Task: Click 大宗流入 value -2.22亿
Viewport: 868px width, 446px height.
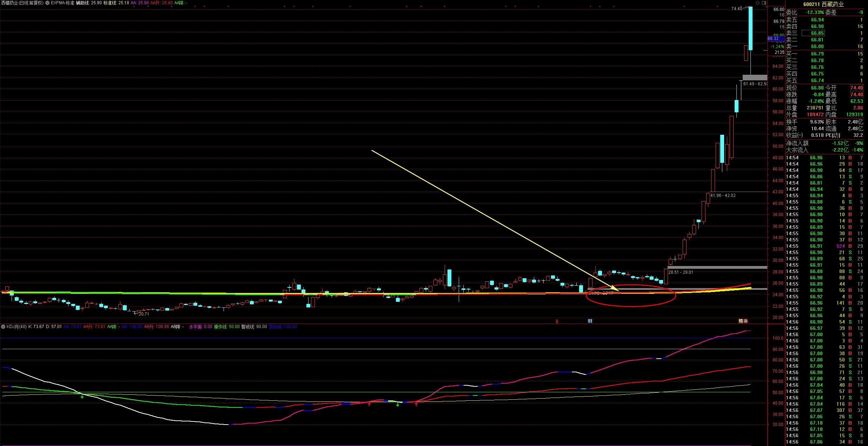Action: pos(840,150)
